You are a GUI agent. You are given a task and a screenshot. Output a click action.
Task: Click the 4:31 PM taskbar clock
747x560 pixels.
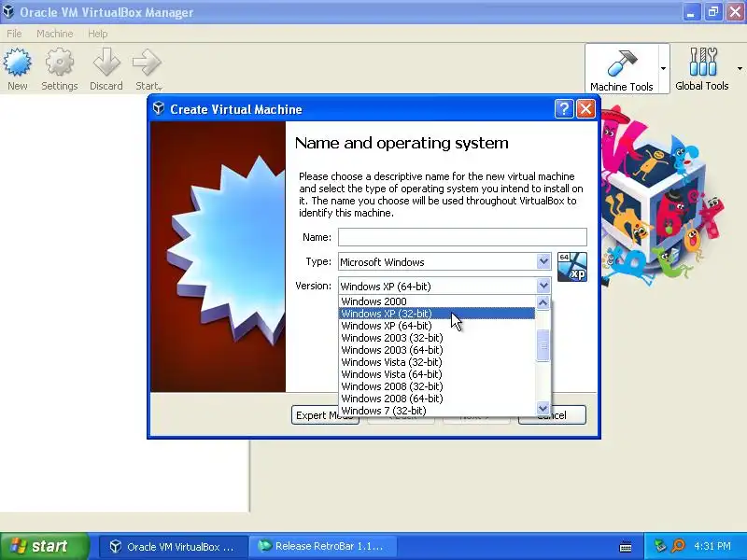712,546
